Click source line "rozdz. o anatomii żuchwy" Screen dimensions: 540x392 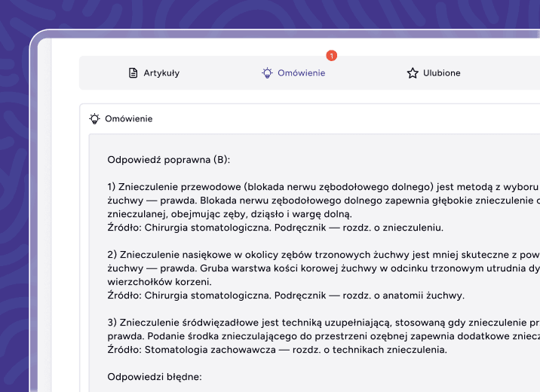[286, 296]
